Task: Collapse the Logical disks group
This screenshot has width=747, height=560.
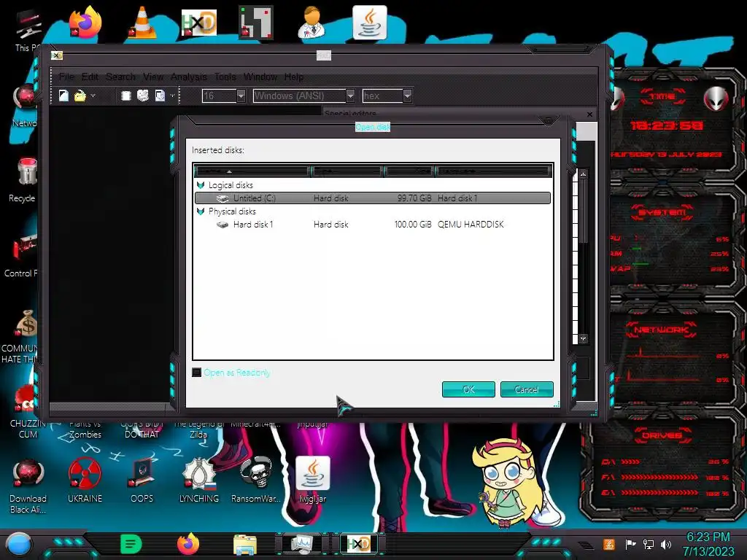Action: (x=201, y=185)
